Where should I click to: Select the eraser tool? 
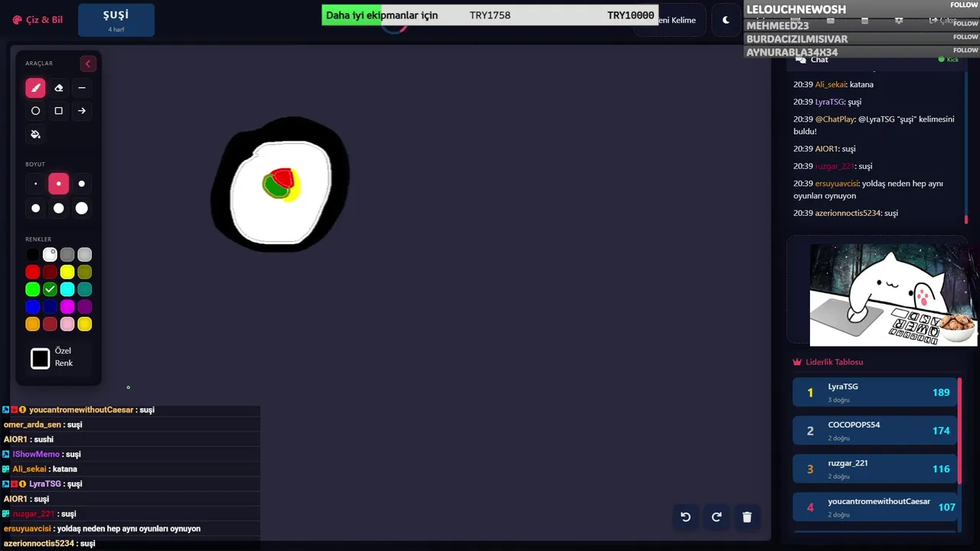point(58,88)
